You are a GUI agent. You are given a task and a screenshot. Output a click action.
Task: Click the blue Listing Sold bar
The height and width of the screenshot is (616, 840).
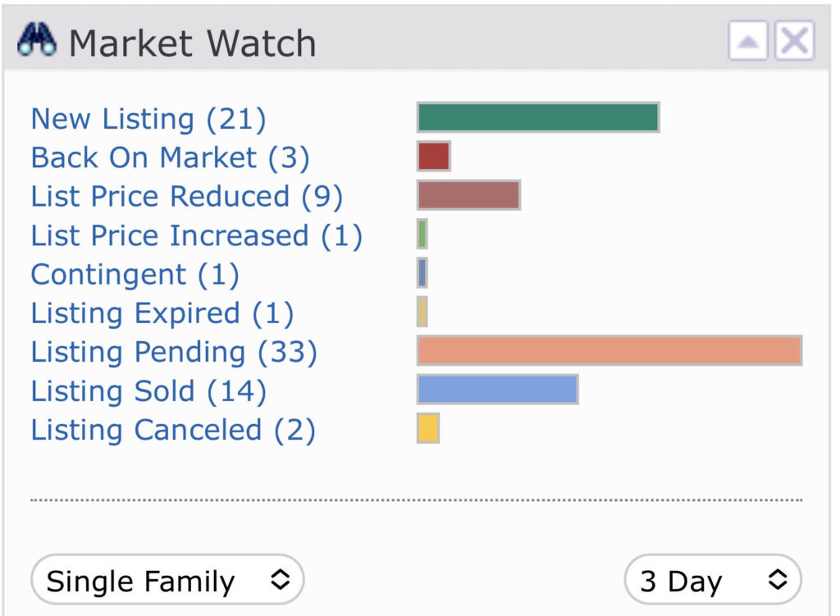point(498,390)
